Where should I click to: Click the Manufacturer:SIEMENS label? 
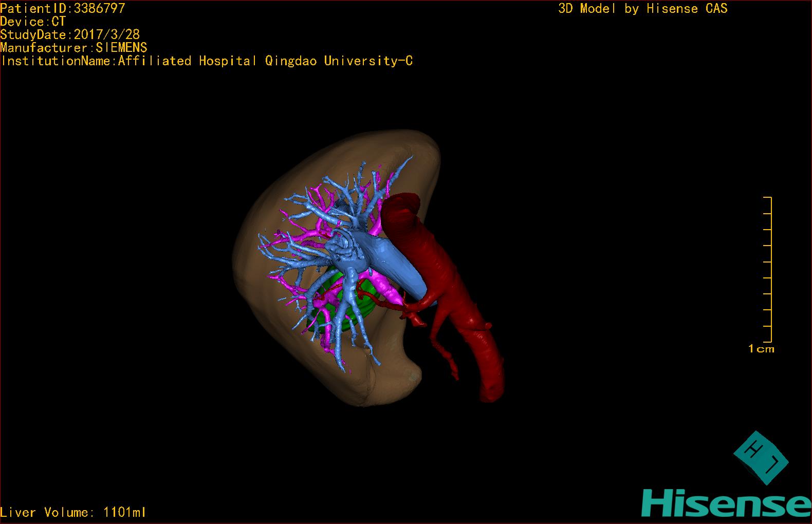coord(73,48)
